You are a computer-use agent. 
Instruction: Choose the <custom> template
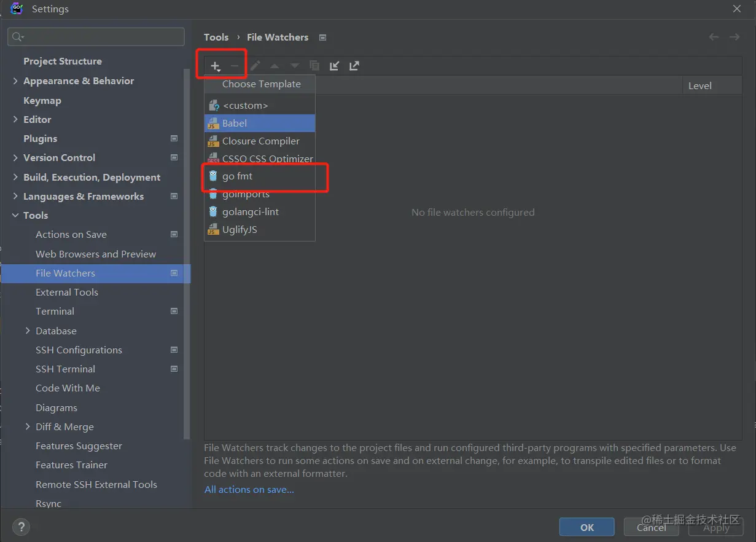[260, 106]
